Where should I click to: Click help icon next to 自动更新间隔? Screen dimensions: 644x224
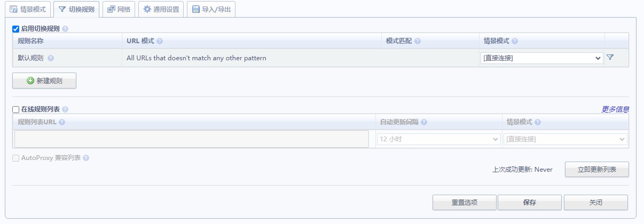pyautogui.click(x=423, y=122)
